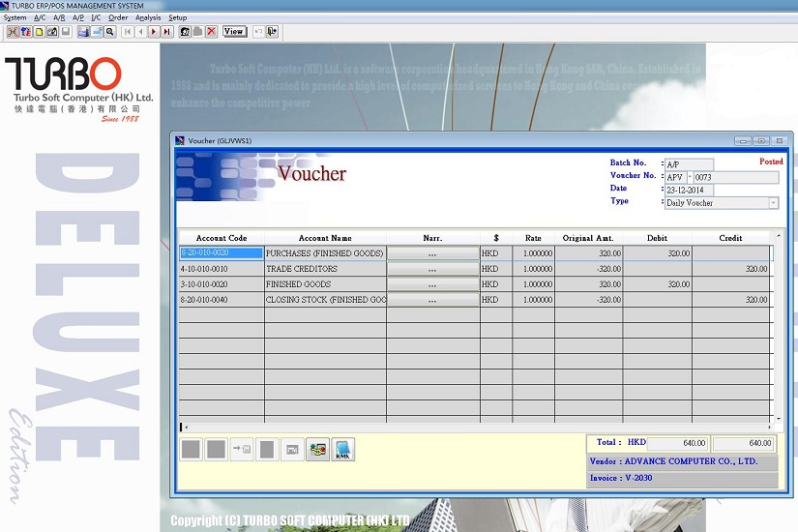The image size is (798, 532).
Task: Open narration for PURCHASES (FINISHED GOODS) row
Action: [x=432, y=253]
